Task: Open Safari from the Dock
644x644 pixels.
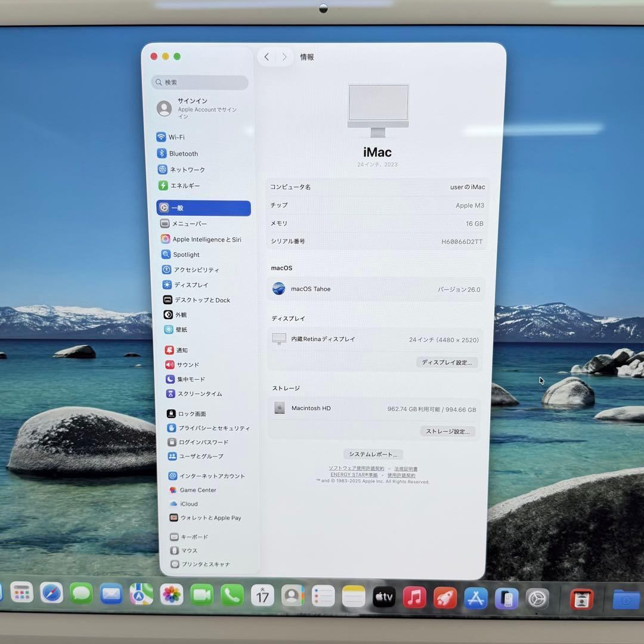Action: click(x=51, y=592)
